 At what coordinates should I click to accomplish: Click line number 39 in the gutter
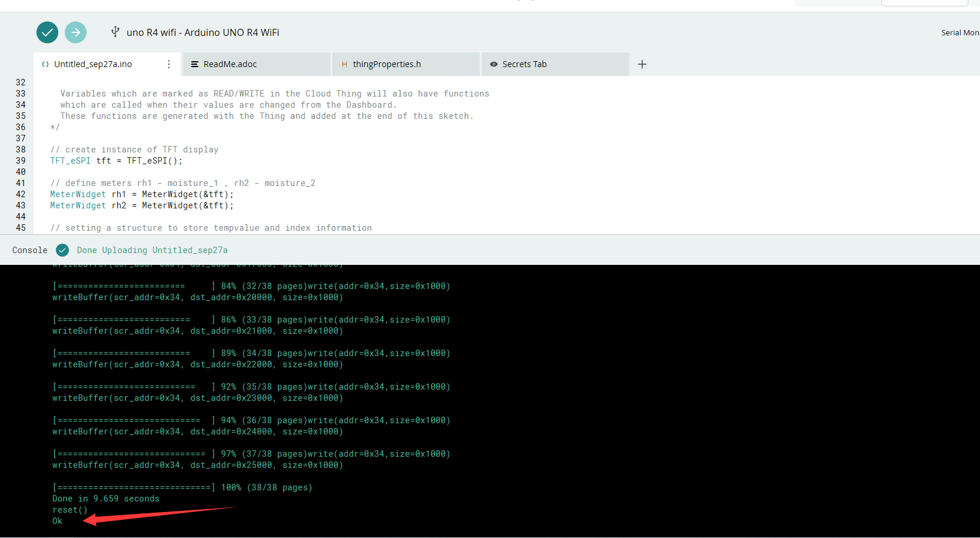[21, 161]
